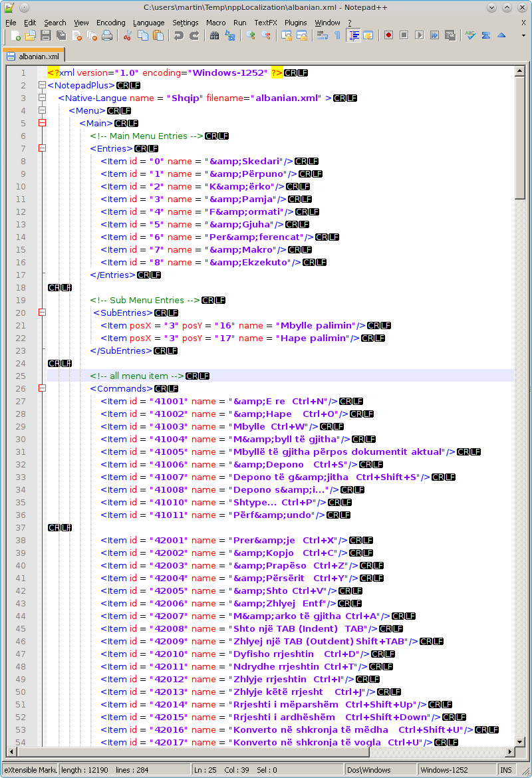This screenshot has height=778, width=532.
Task: Click the Cut scissors icon
Action: pyautogui.click(x=128, y=35)
